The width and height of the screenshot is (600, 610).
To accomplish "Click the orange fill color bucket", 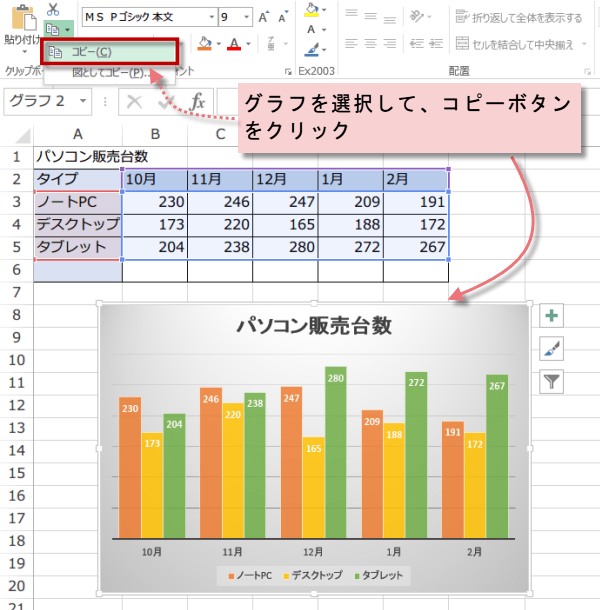I will 204,44.
